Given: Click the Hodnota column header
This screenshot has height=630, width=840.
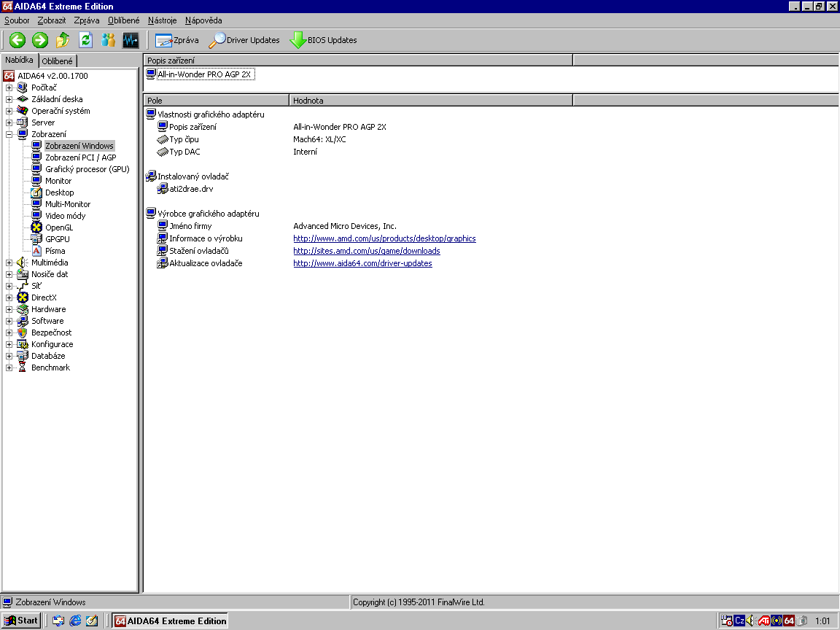Looking at the screenshot, I should click(430, 101).
